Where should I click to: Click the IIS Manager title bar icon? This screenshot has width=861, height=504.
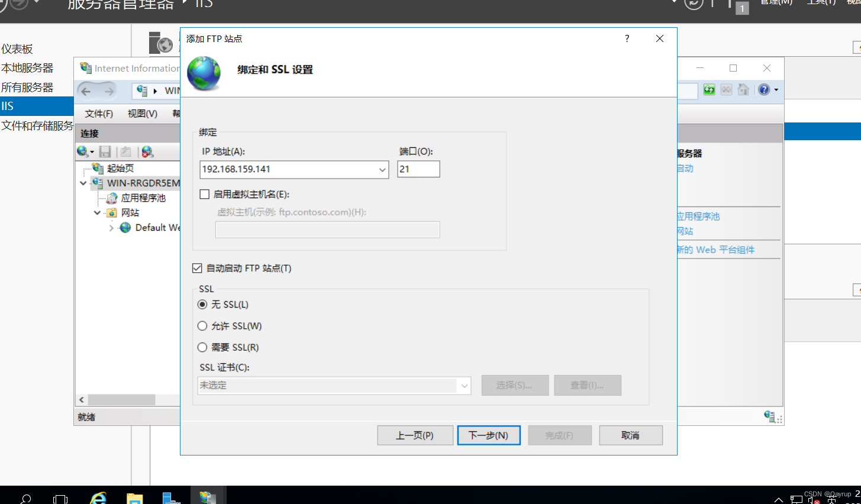[x=86, y=68]
